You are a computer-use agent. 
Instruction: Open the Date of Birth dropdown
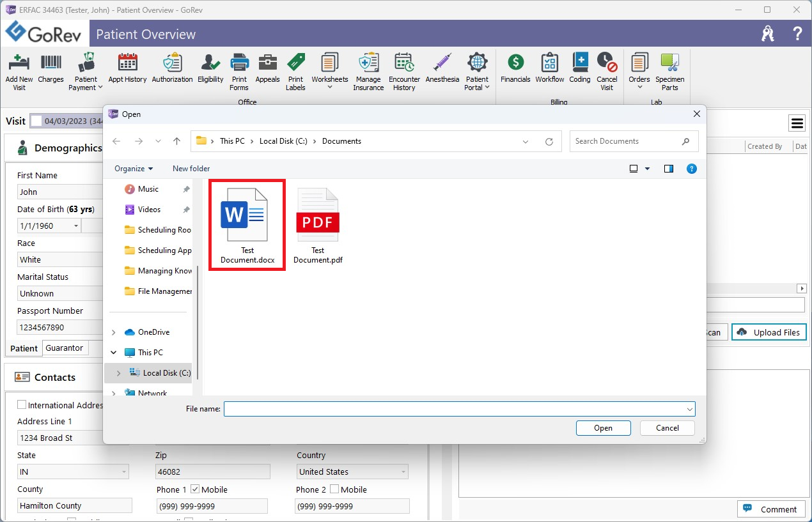point(76,226)
